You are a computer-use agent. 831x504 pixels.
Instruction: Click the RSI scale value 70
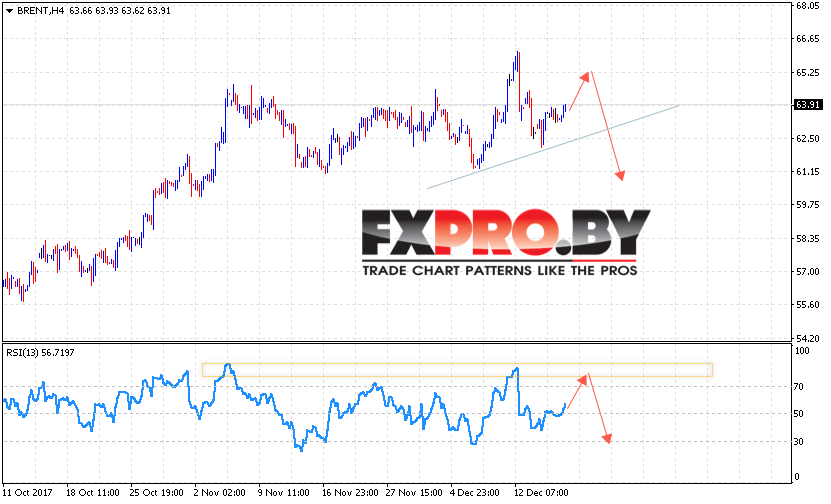click(800, 387)
